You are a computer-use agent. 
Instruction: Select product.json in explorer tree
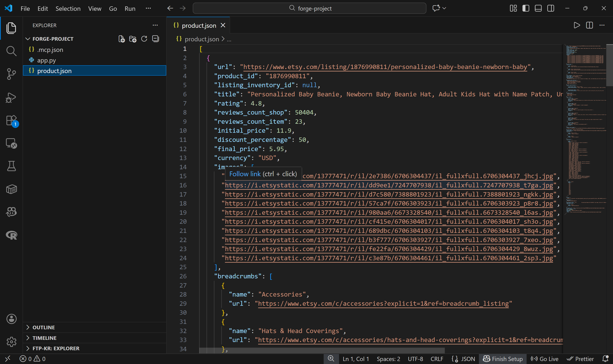pyautogui.click(x=95, y=71)
